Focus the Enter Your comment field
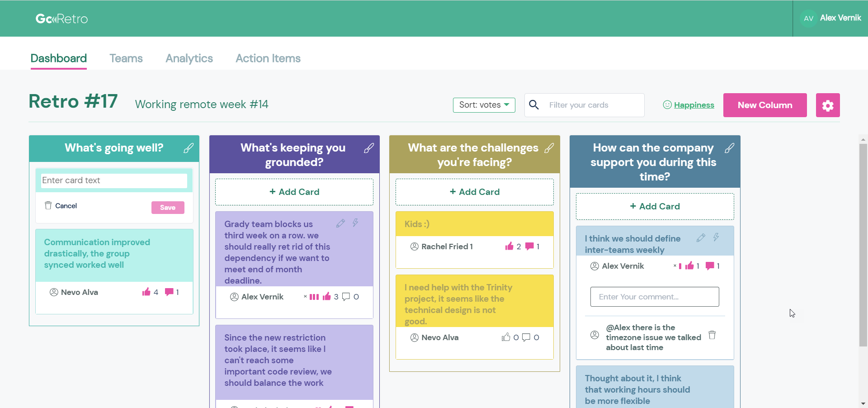This screenshot has width=868, height=408. [654, 297]
